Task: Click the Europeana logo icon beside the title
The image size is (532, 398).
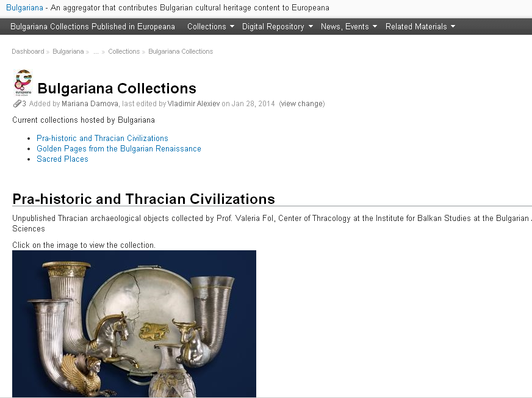Action: pyautogui.click(x=23, y=83)
